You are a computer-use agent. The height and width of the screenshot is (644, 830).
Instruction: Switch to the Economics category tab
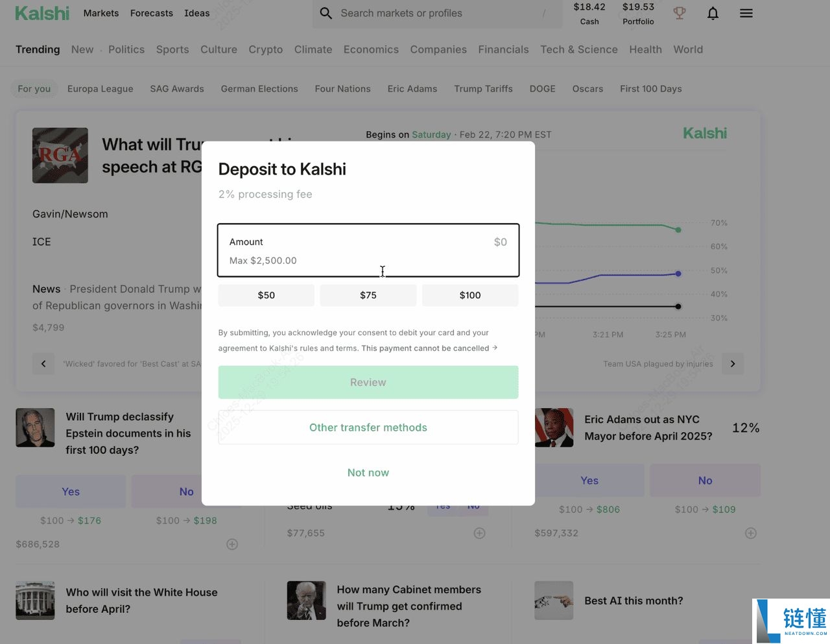(371, 49)
